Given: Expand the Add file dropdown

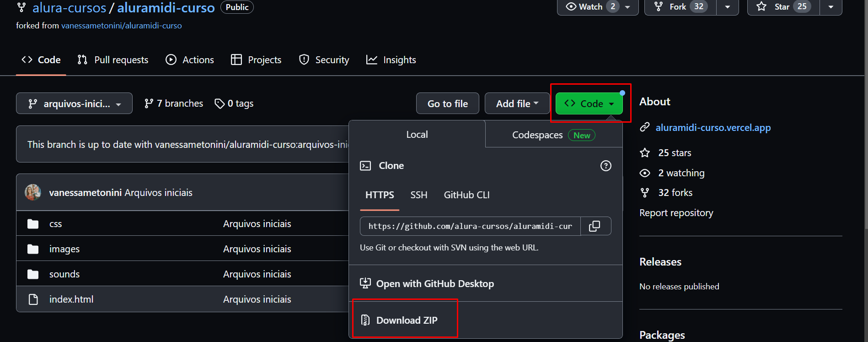Looking at the screenshot, I should click(517, 103).
